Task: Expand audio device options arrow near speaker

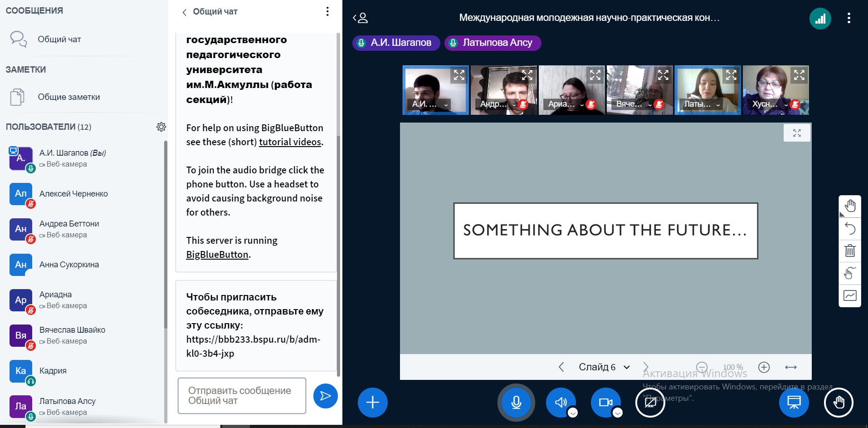Action: [573, 413]
